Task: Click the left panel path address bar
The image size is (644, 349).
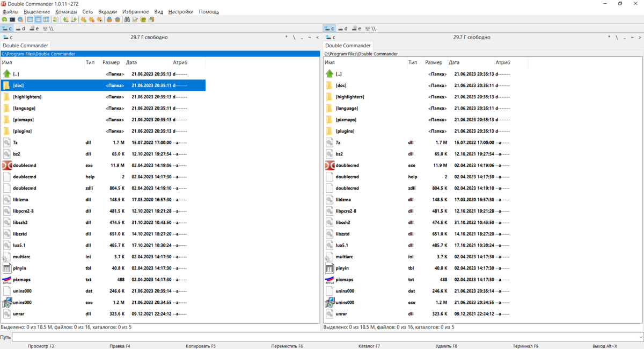Action: point(160,54)
